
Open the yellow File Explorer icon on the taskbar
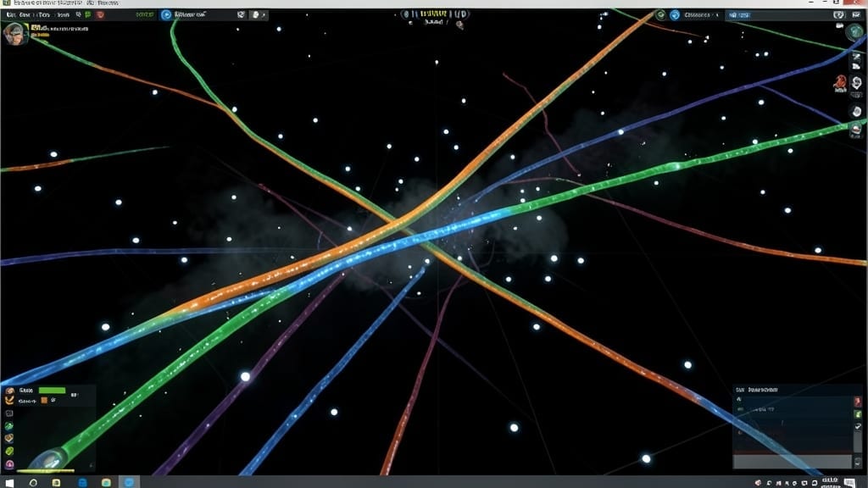(x=56, y=482)
